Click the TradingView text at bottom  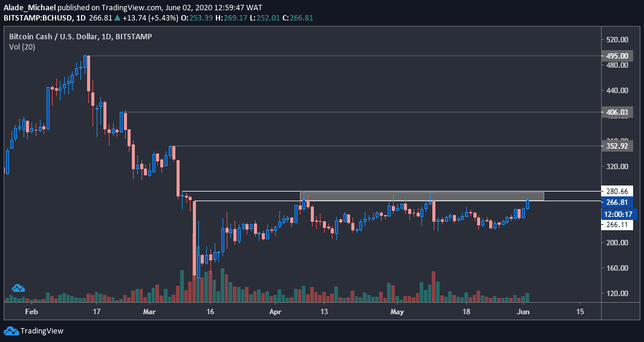point(42,331)
